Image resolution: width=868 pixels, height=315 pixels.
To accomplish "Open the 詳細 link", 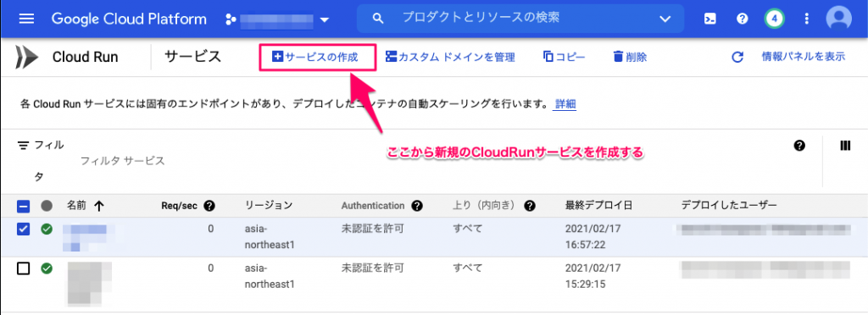I will (x=565, y=104).
